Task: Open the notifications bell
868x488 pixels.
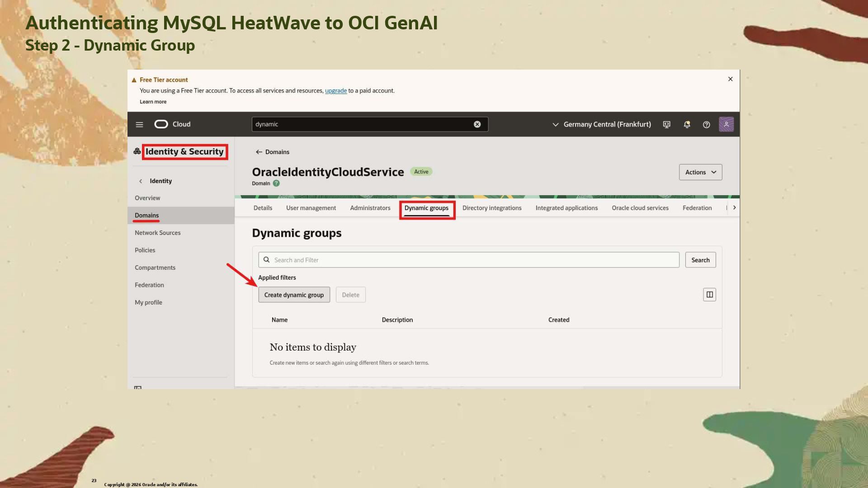Action: 687,124
